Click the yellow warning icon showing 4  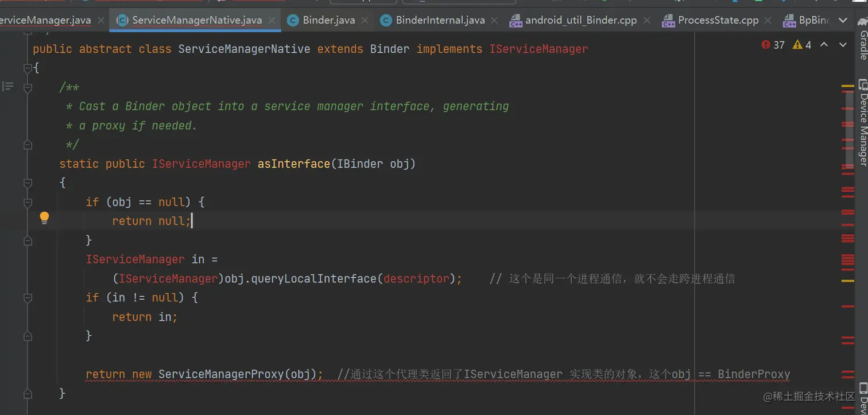797,44
